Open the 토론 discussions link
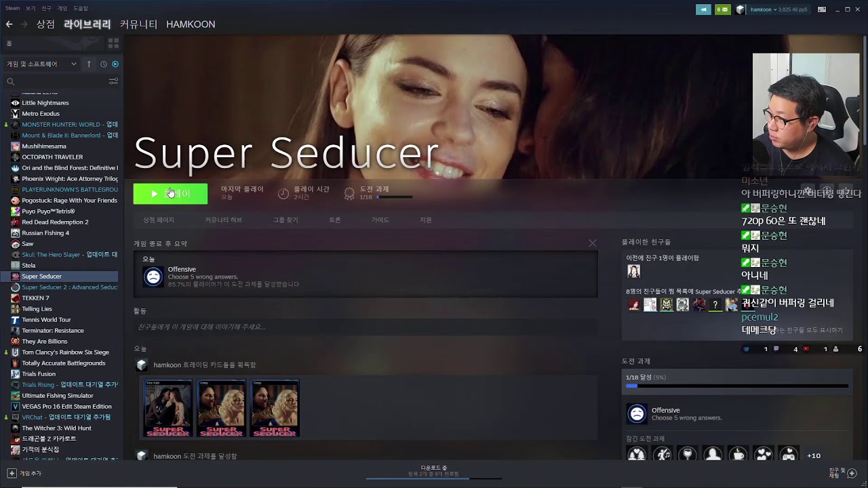The height and width of the screenshot is (488, 868). coord(335,220)
